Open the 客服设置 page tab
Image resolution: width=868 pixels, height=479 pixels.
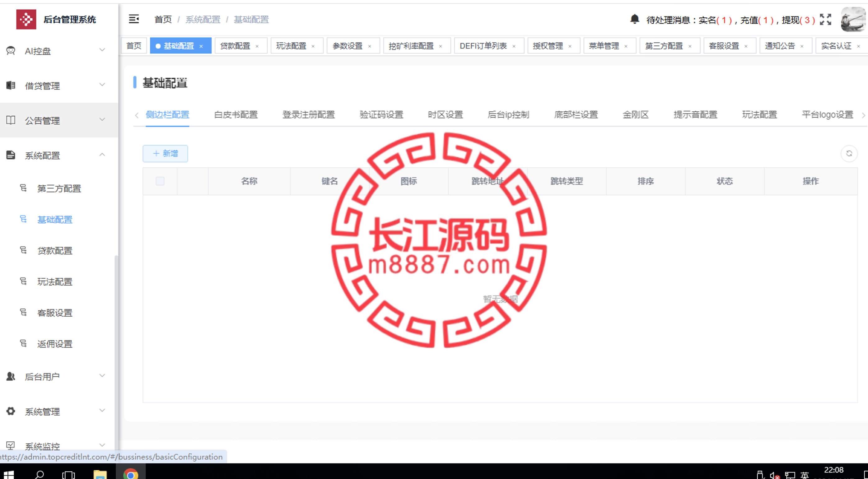coord(730,46)
